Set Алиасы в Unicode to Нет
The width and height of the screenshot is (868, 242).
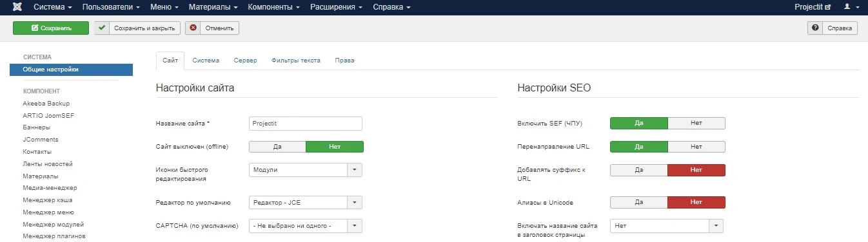696,202
